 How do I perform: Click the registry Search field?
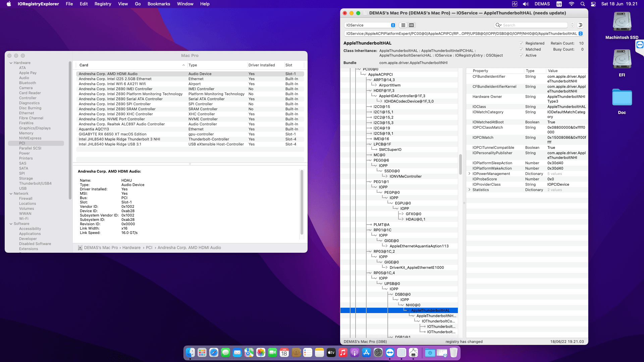pos(533,25)
